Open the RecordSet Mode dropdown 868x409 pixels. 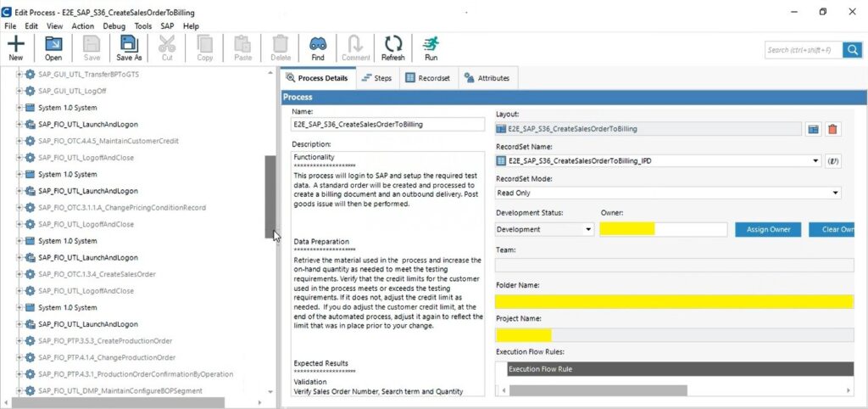coord(835,193)
